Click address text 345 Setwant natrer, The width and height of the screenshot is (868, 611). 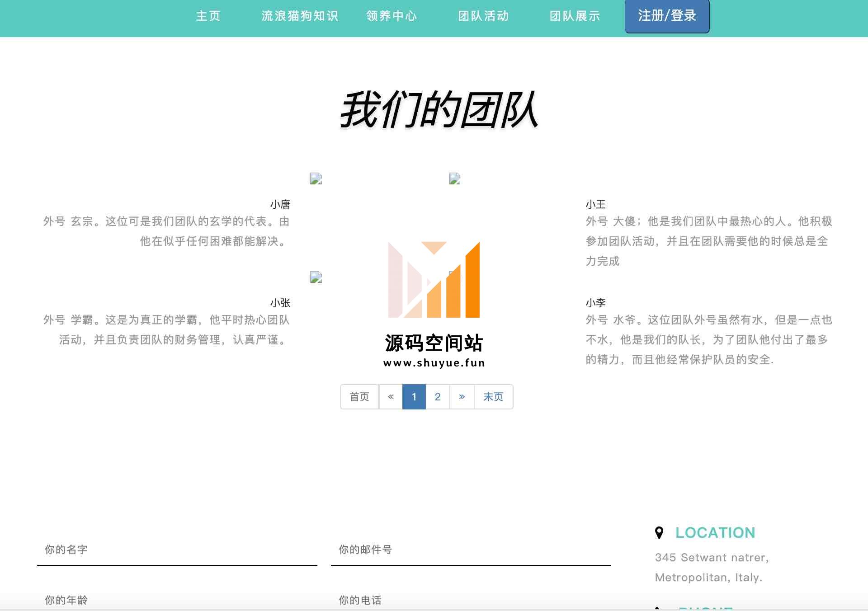712,558
